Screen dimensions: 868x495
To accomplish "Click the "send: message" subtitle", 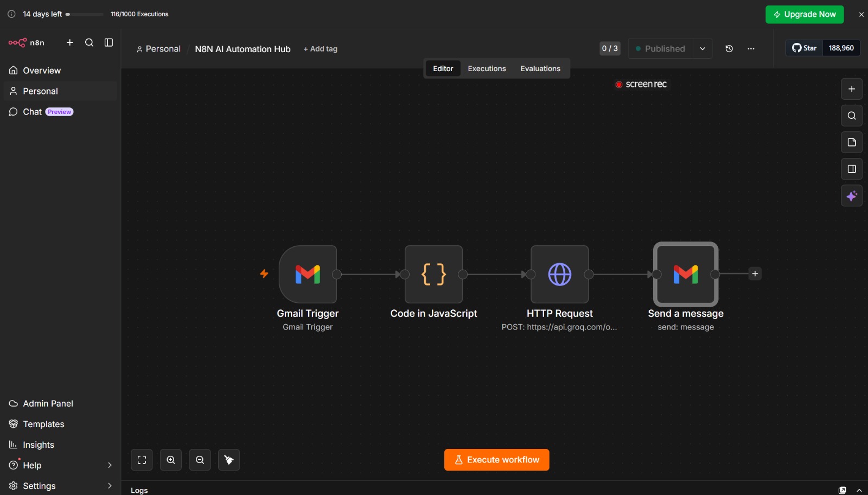I will pyautogui.click(x=686, y=327).
